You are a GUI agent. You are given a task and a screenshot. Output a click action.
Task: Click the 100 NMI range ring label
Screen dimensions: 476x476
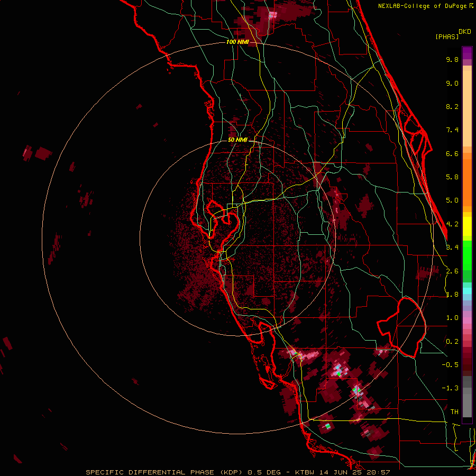click(237, 42)
